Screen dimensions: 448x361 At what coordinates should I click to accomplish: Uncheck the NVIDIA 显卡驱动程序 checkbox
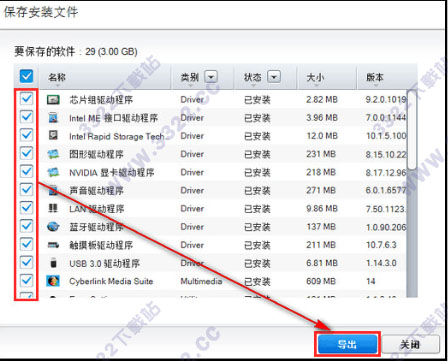(x=26, y=171)
